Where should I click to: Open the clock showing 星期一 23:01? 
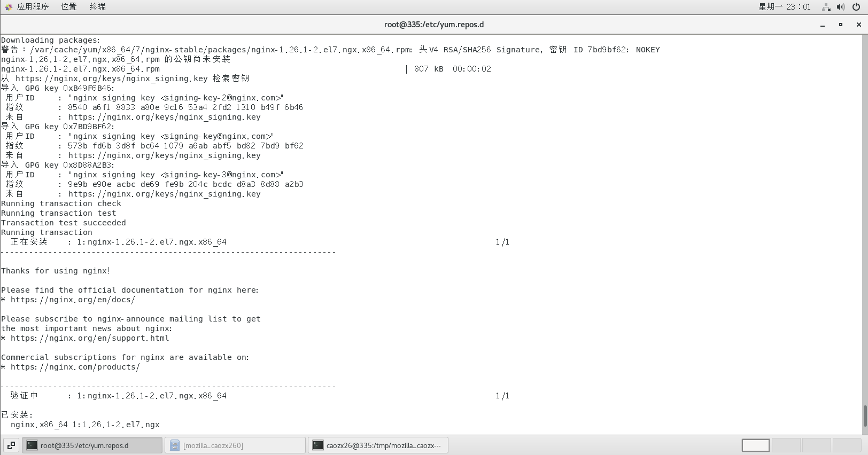pos(784,7)
